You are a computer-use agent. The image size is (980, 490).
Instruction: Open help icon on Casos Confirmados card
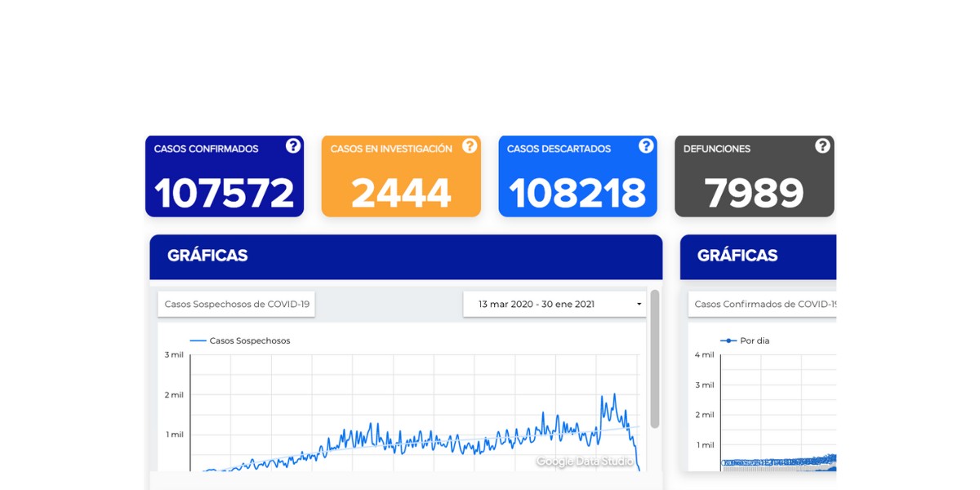tap(293, 146)
